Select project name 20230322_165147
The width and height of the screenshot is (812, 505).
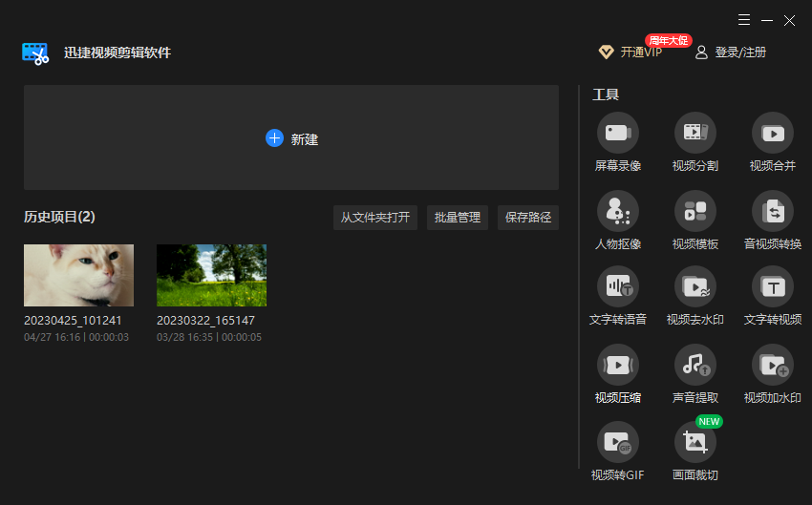pyautogui.click(x=205, y=321)
